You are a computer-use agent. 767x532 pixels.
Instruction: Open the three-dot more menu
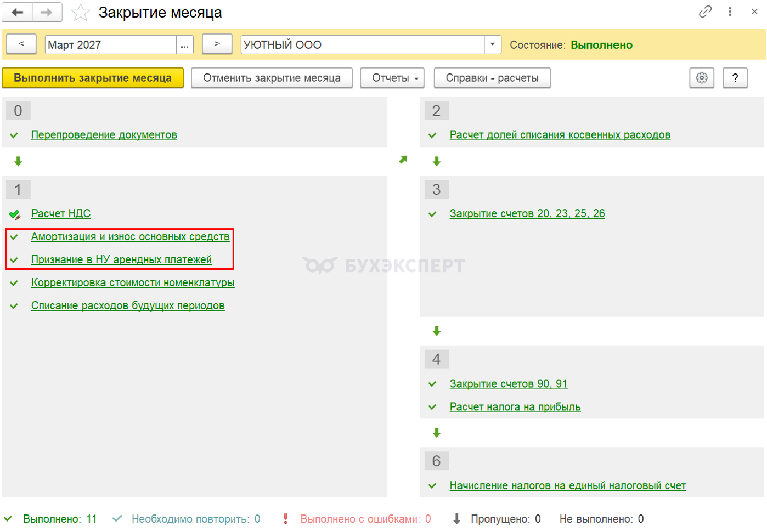coord(730,12)
